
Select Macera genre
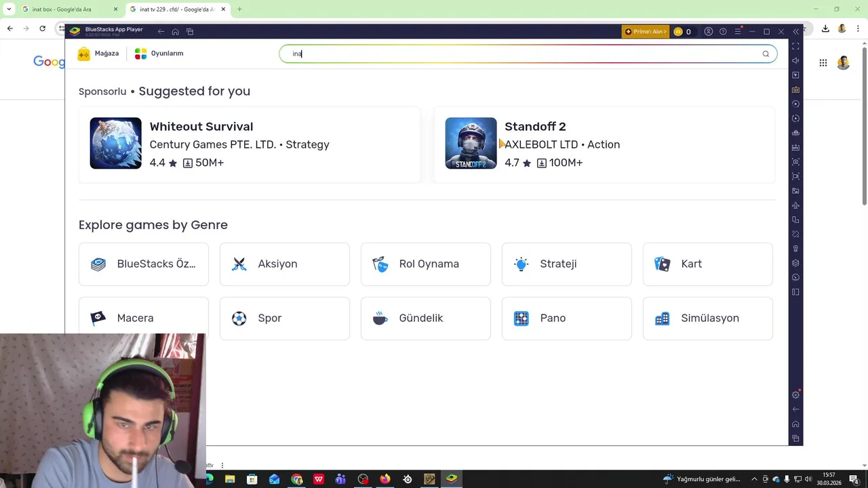click(x=144, y=319)
